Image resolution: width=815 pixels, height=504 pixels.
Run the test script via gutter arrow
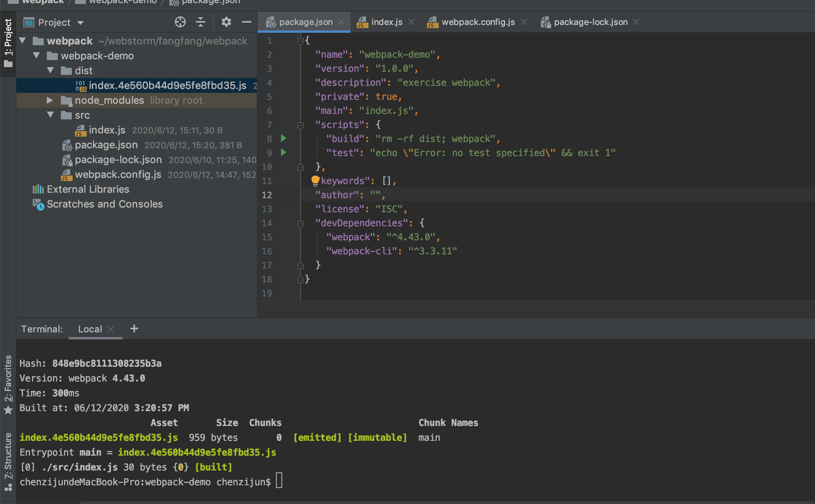coord(284,152)
